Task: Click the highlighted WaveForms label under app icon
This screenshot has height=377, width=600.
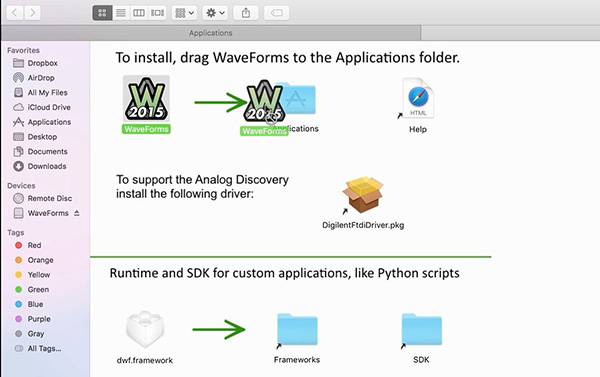Action: (146, 129)
